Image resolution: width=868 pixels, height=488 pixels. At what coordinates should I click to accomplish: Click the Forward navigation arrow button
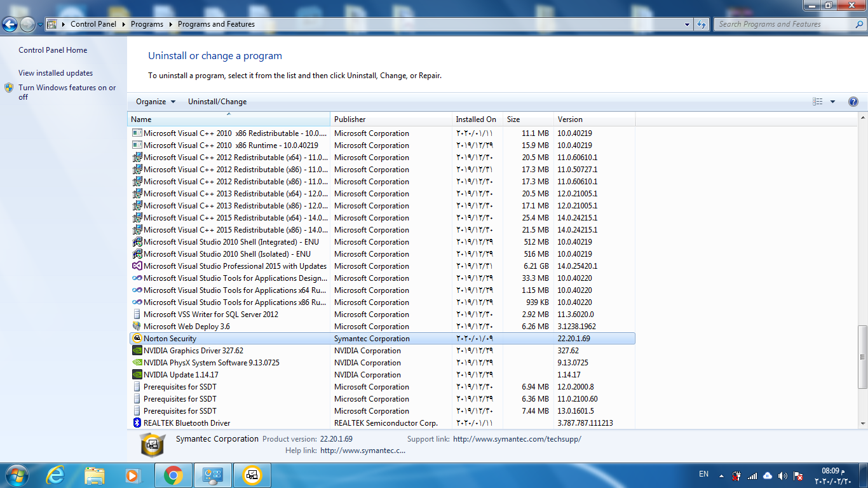27,25
